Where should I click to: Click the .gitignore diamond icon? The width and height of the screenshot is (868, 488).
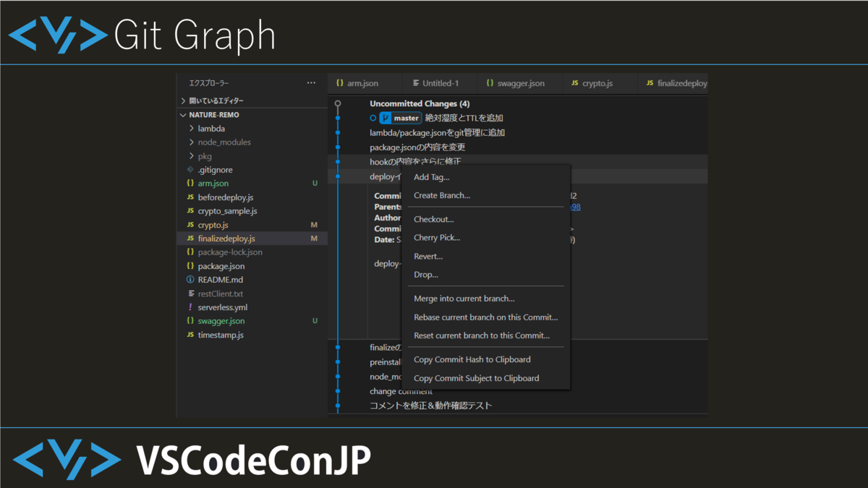point(190,170)
